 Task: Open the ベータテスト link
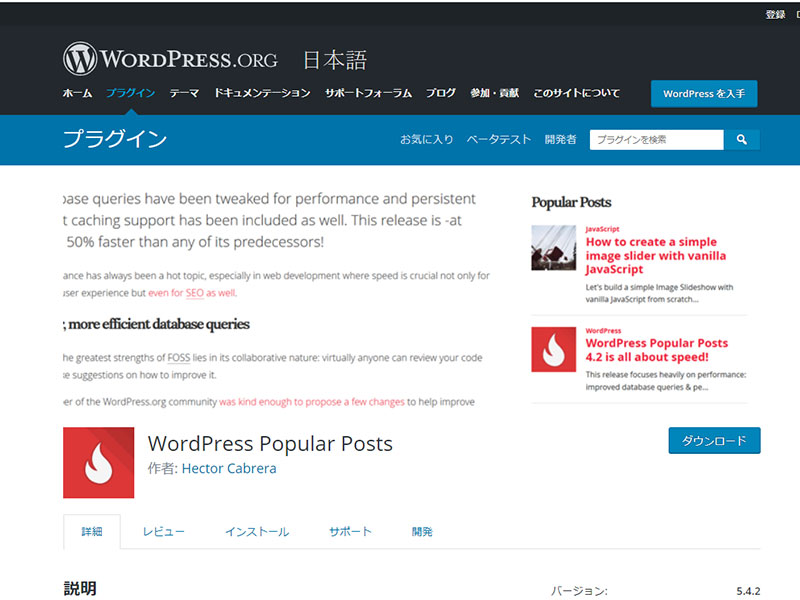(x=498, y=140)
